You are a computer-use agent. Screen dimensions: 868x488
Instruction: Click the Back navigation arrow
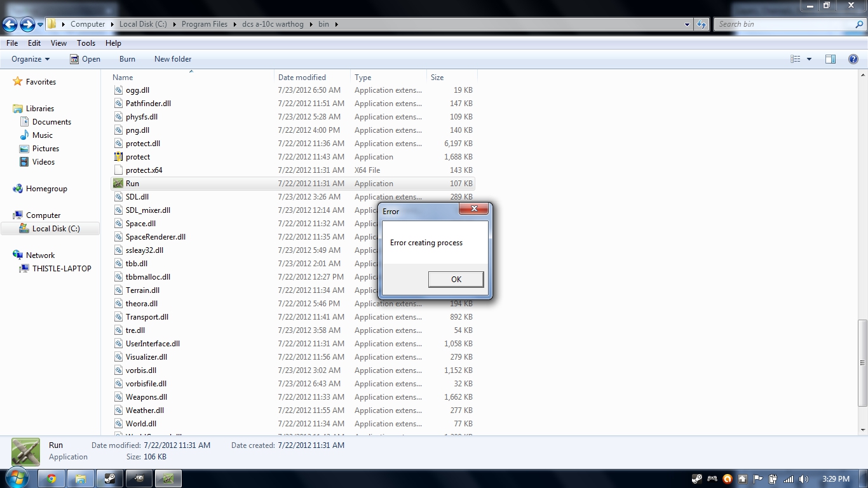tap(10, 24)
